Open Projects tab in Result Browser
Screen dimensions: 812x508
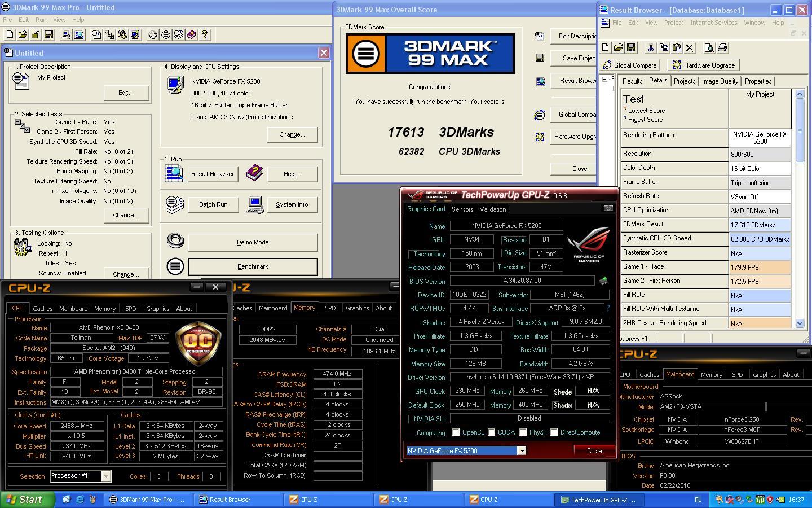pyautogui.click(x=685, y=81)
